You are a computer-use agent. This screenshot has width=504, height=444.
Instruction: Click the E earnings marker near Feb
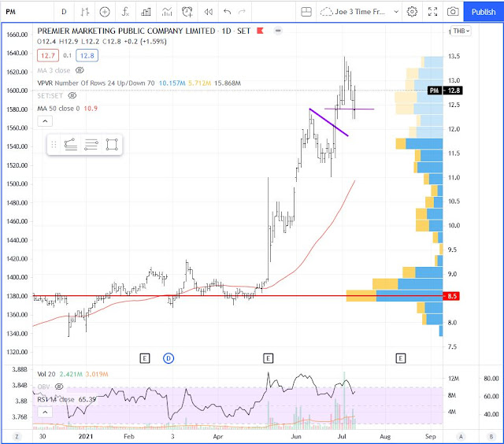pos(145,358)
